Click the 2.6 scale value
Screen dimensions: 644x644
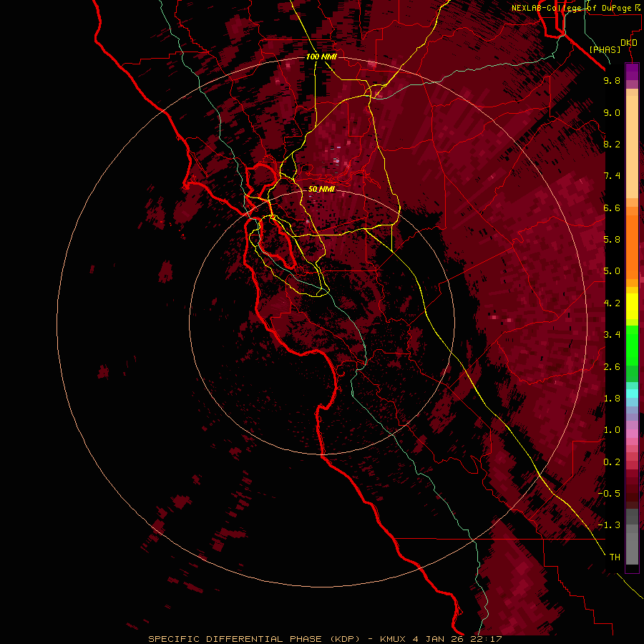click(x=612, y=367)
